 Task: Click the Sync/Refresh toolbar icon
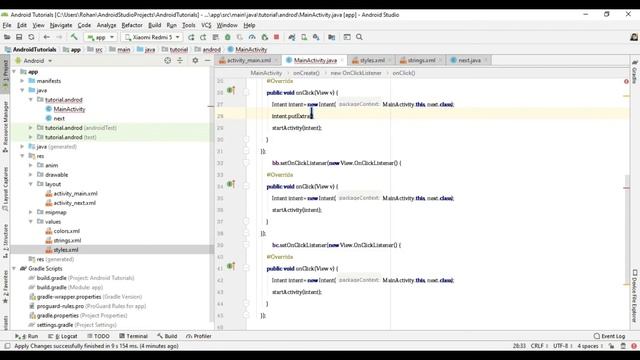click(31, 37)
